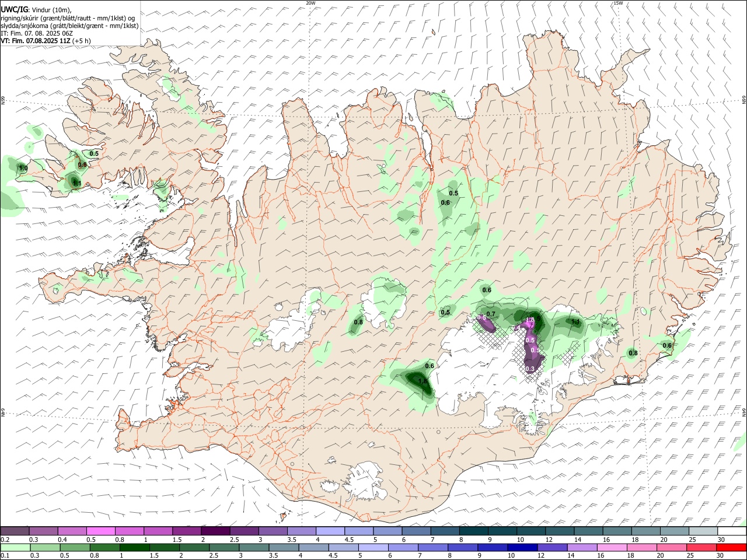Pick the darkest green 1 swatch in lower legend
The width and height of the screenshot is (747, 560).
pos(135,548)
